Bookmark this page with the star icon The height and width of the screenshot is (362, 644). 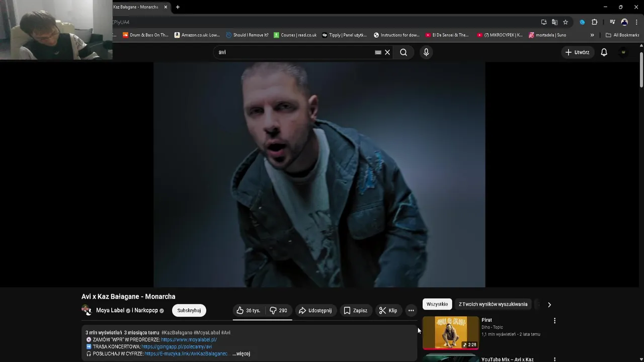566,22
